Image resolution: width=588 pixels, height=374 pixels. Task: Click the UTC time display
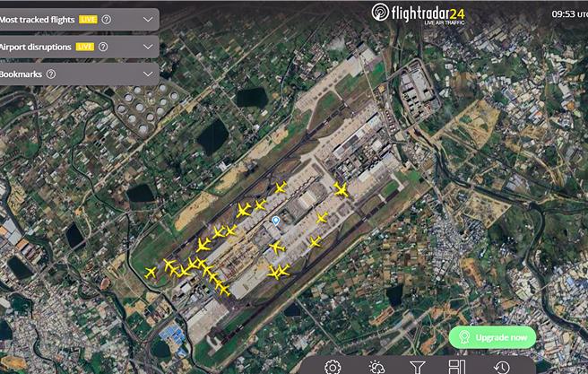click(x=569, y=13)
